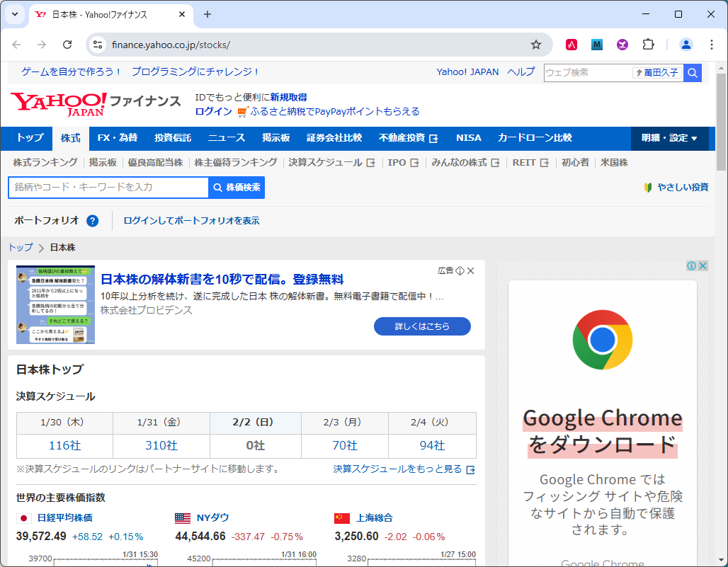Click the Japan flag next to 日経平均株価
This screenshot has width=728, height=567.
[23, 518]
